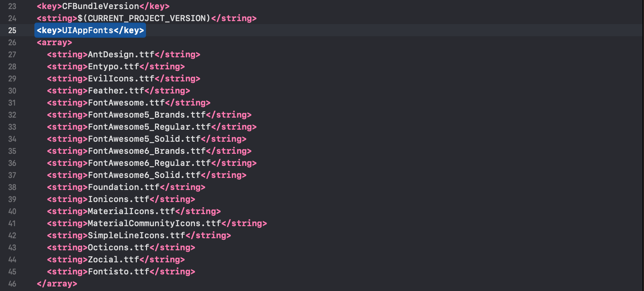Click the MaterialIcons.ttf string entry
This screenshot has height=291, width=644.
134,211
